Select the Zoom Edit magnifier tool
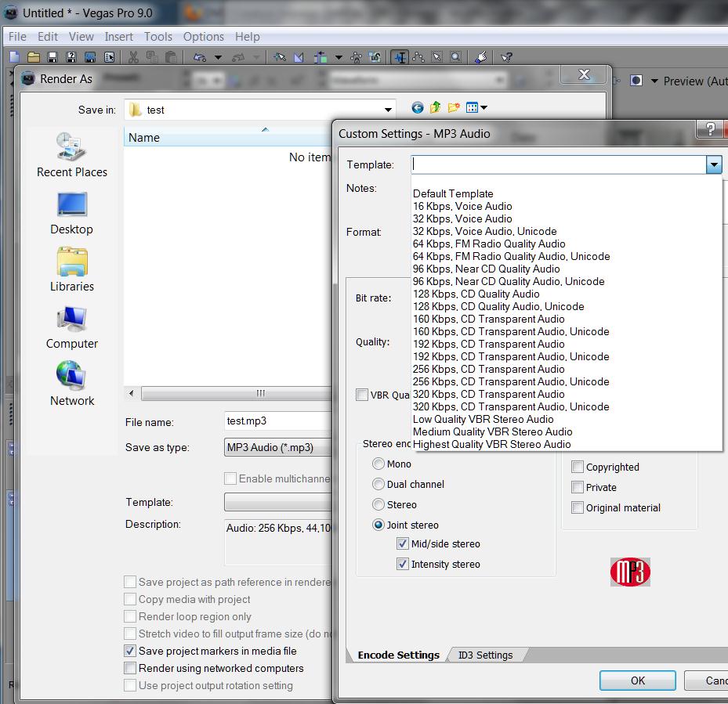This screenshot has width=728, height=704. (456, 57)
